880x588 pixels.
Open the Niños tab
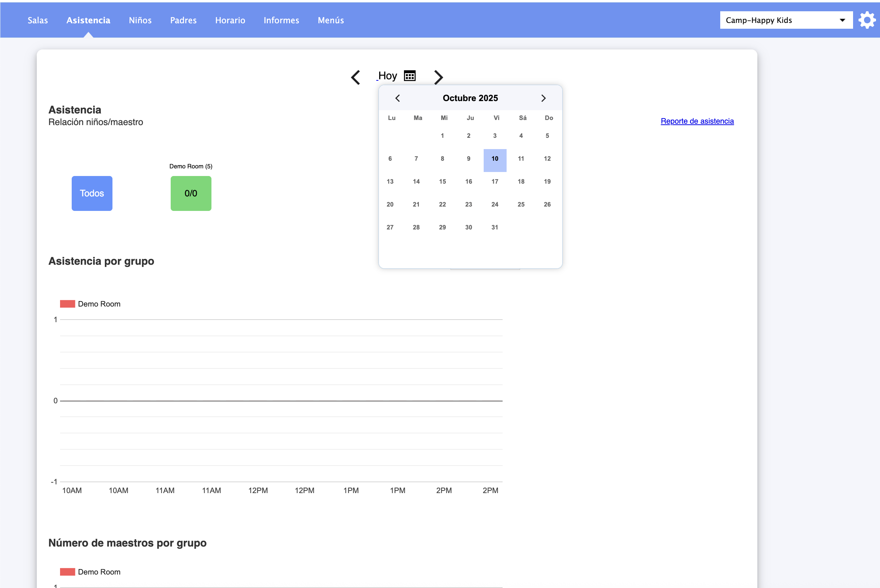pos(140,20)
